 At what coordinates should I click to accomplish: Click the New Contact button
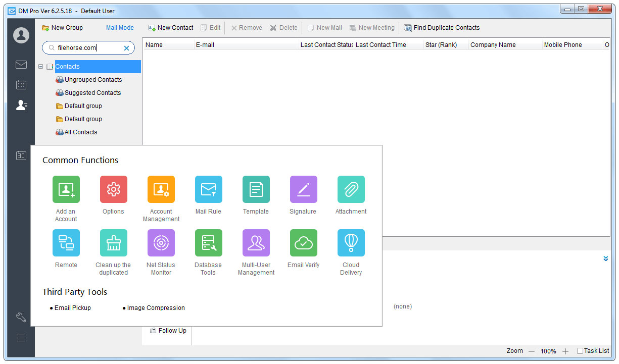click(x=170, y=28)
